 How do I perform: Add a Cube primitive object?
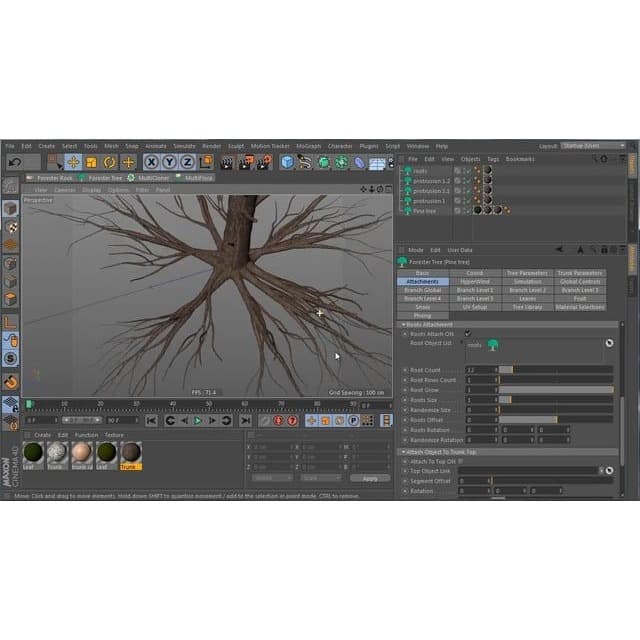(x=287, y=162)
